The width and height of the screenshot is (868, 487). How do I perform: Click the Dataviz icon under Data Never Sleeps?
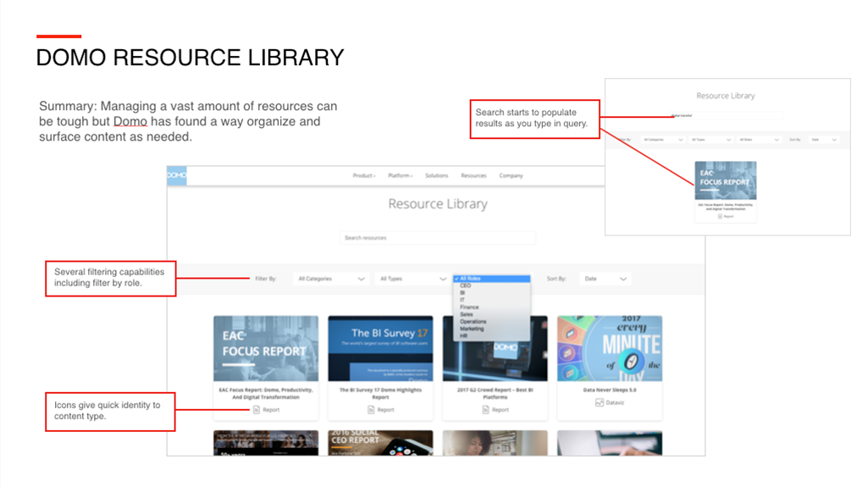pyautogui.click(x=600, y=403)
